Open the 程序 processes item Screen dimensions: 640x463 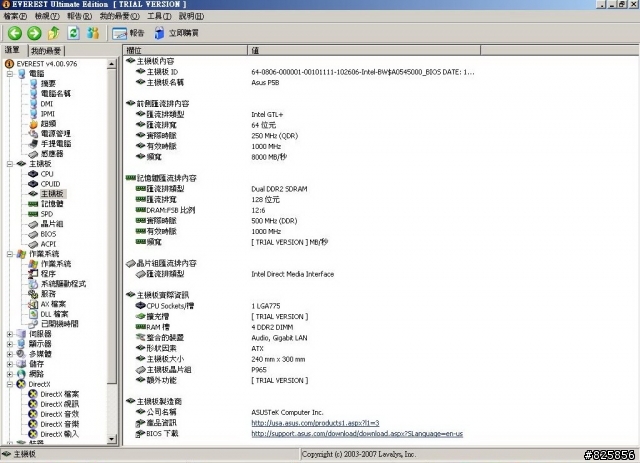click(x=48, y=274)
